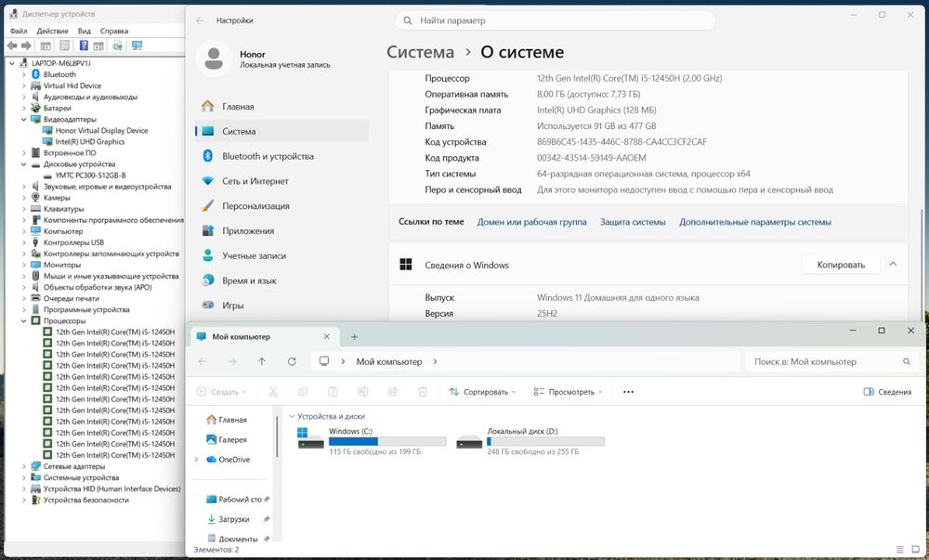Collapse the Процессоры node
Screen dimensions: 929x560
coord(24,320)
